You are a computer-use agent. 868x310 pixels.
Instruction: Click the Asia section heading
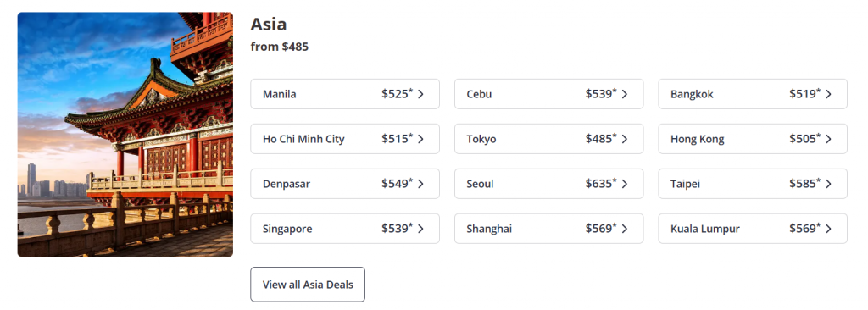coord(269,25)
